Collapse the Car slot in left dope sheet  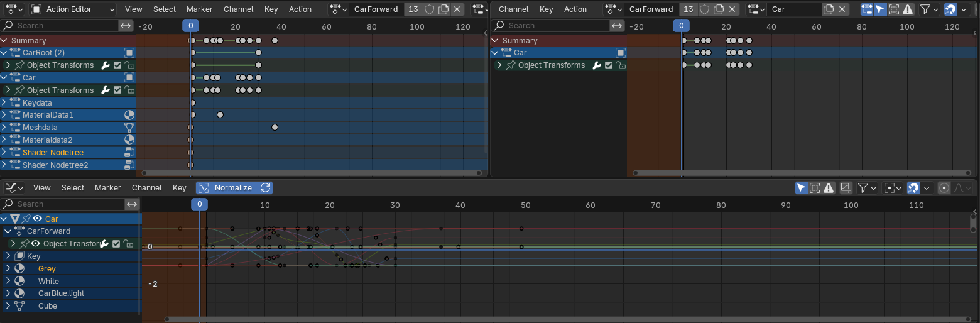[4, 78]
